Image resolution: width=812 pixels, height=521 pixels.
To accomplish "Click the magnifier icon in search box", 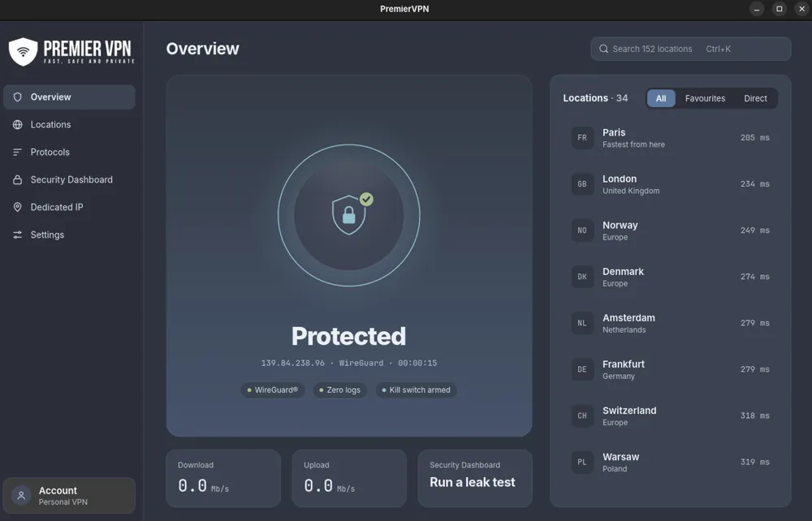I will (603, 49).
